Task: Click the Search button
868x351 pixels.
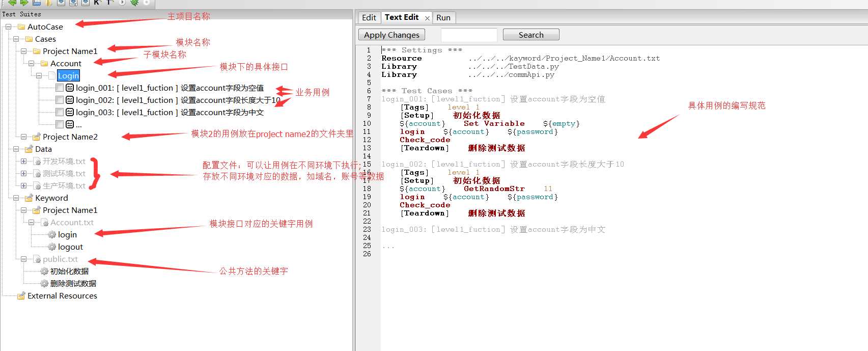Action: click(x=531, y=35)
